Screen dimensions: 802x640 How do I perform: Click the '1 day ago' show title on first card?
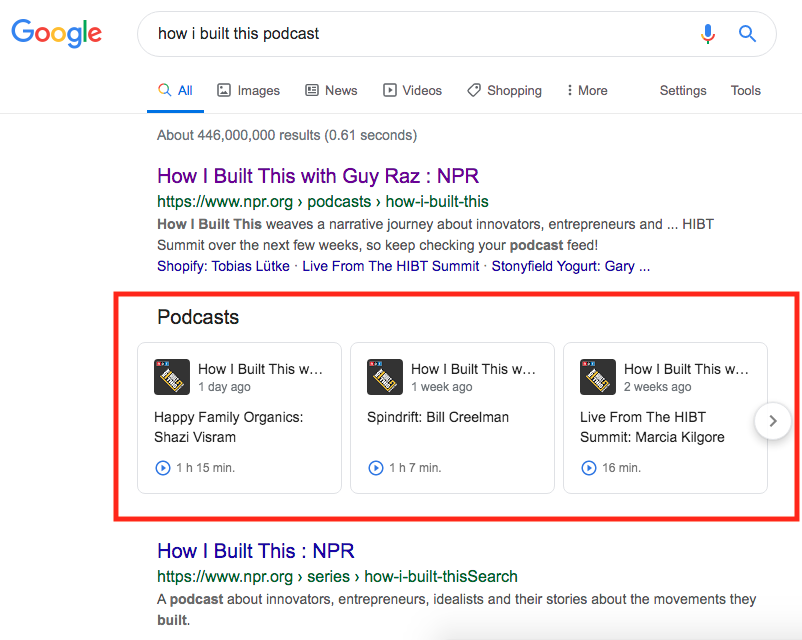(260, 369)
